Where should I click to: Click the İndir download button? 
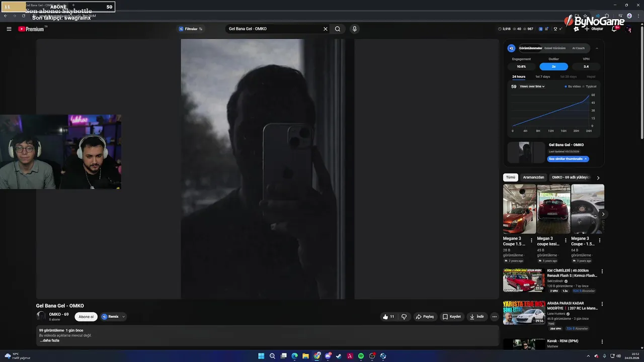click(476, 317)
